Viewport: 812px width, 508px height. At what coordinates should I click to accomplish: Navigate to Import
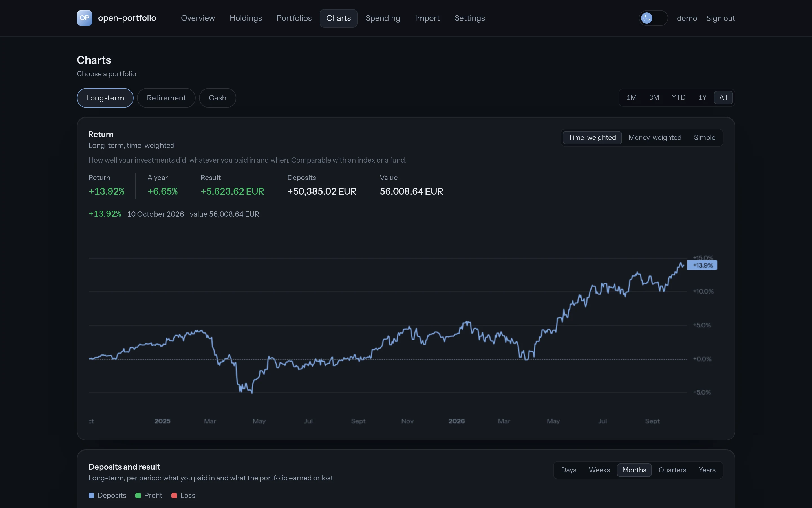point(427,18)
